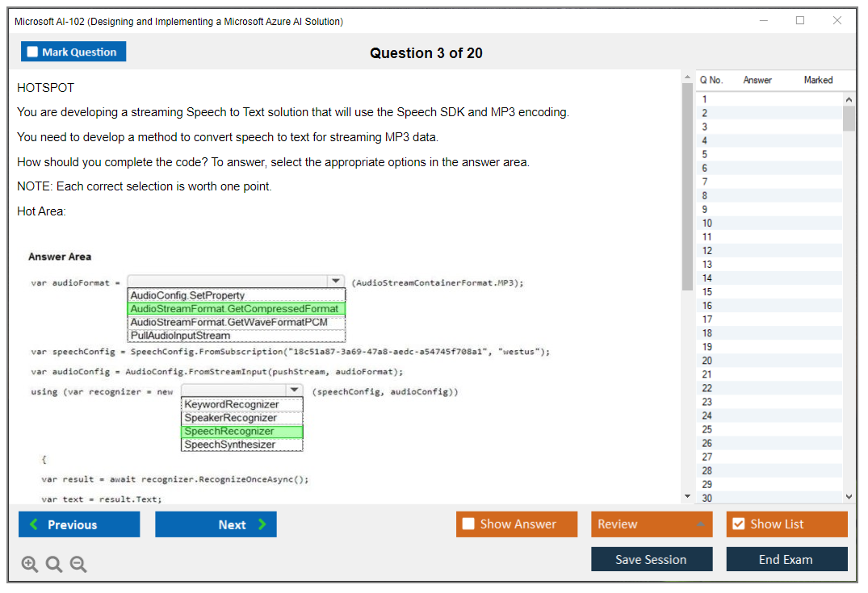Click the zoom reset magnifier icon
The image size is (868, 593).
54,565
